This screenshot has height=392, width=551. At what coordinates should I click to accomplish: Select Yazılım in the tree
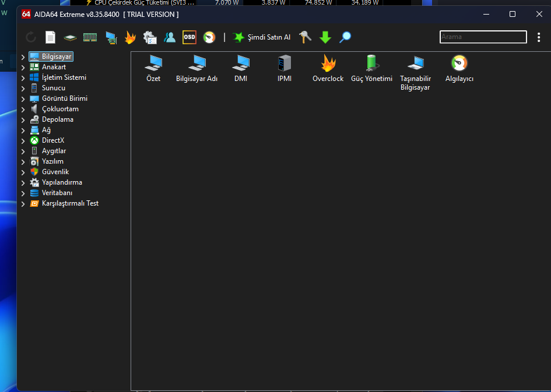pos(47,161)
